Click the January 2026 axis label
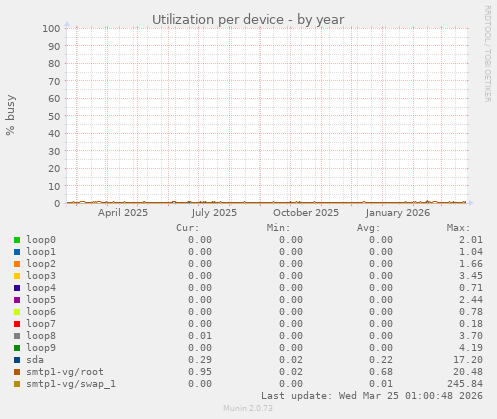Image resolution: width=497 pixels, height=419 pixels. (x=397, y=213)
